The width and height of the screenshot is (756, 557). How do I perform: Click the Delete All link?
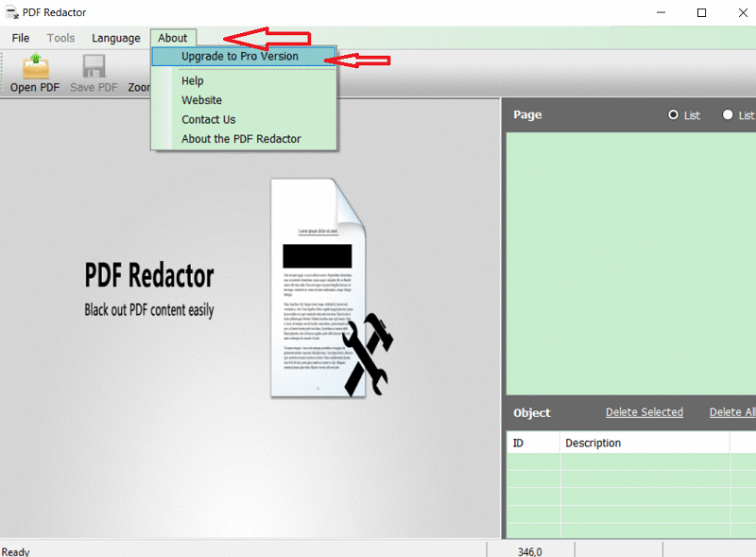coord(732,412)
